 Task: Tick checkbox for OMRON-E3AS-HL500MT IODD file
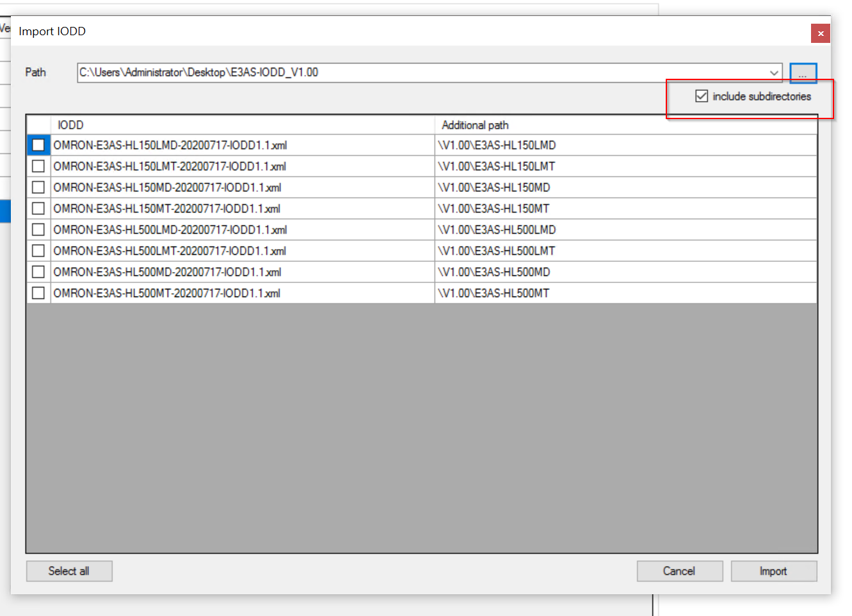[x=38, y=293]
